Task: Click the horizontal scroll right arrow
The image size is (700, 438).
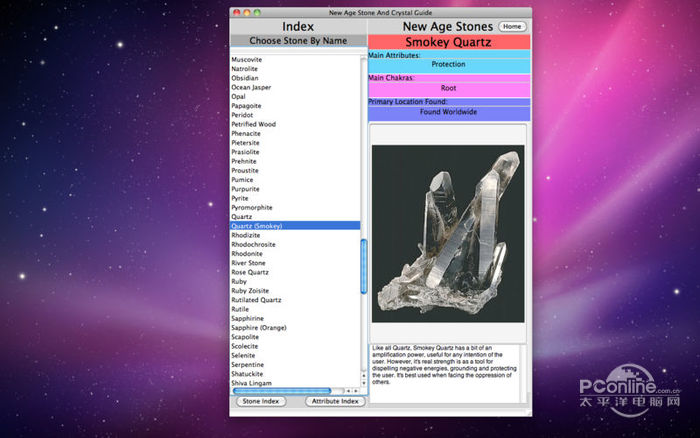Action: tap(358, 391)
